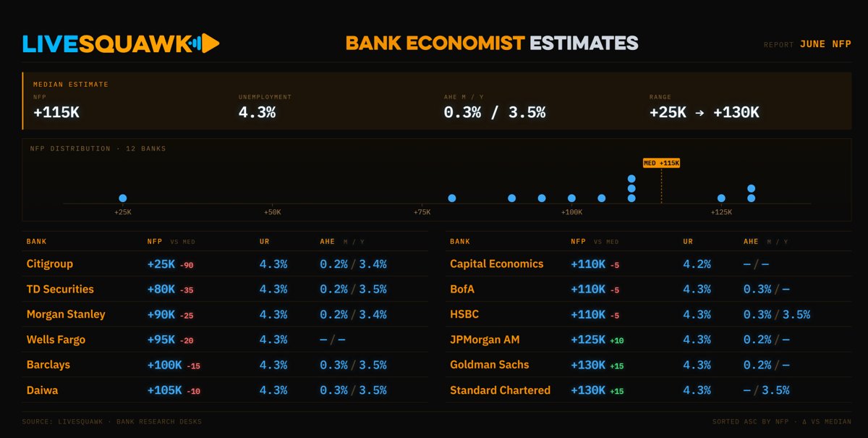The image size is (868, 438).
Task: Click JPMorgan AM's +125K NFP estimate
Action: click(588, 340)
